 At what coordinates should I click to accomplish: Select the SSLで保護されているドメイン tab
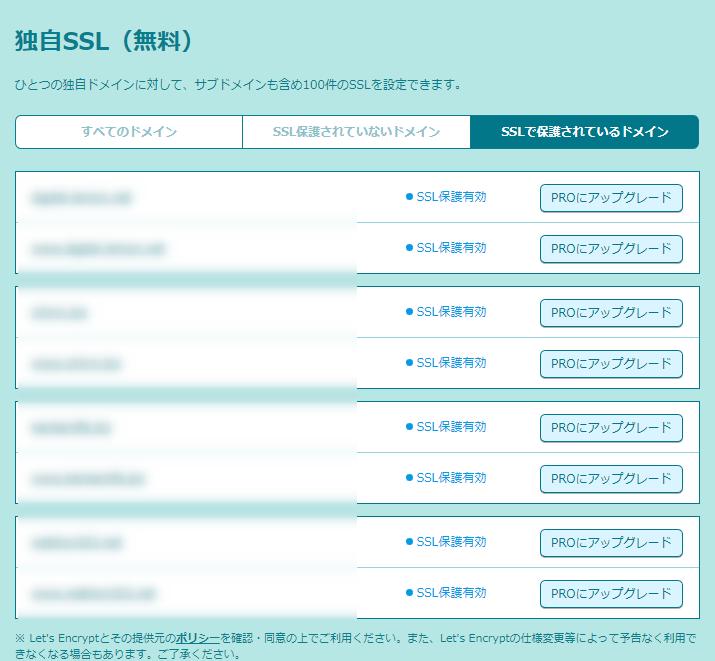point(584,132)
